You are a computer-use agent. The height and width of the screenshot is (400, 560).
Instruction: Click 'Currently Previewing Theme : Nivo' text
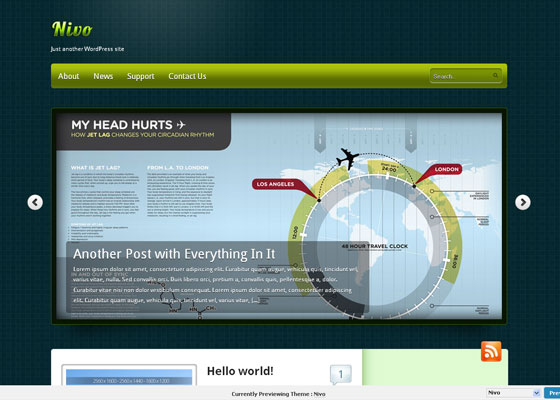tap(278, 394)
